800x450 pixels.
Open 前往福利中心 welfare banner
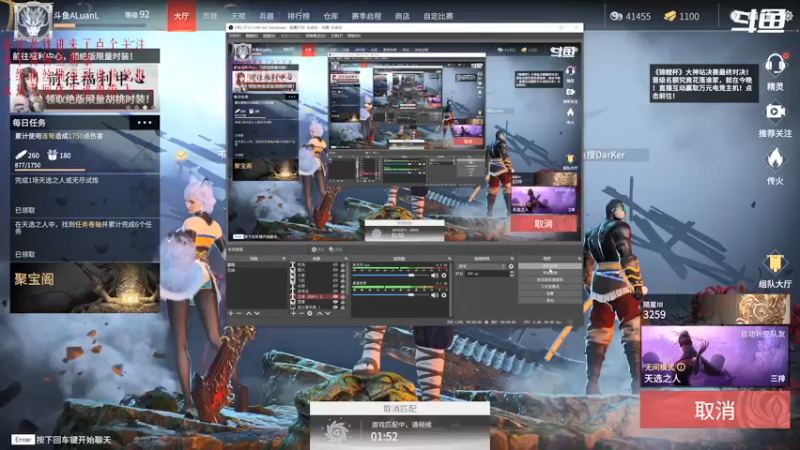[x=85, y=88]
